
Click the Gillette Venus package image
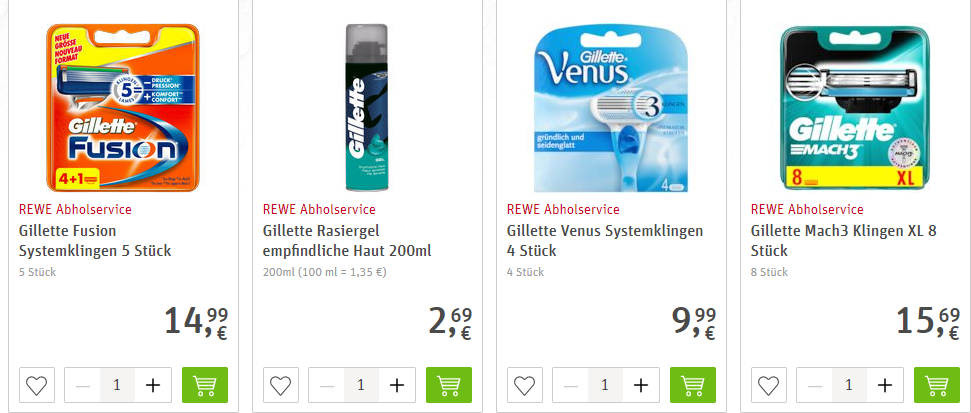tap(609, 108)
